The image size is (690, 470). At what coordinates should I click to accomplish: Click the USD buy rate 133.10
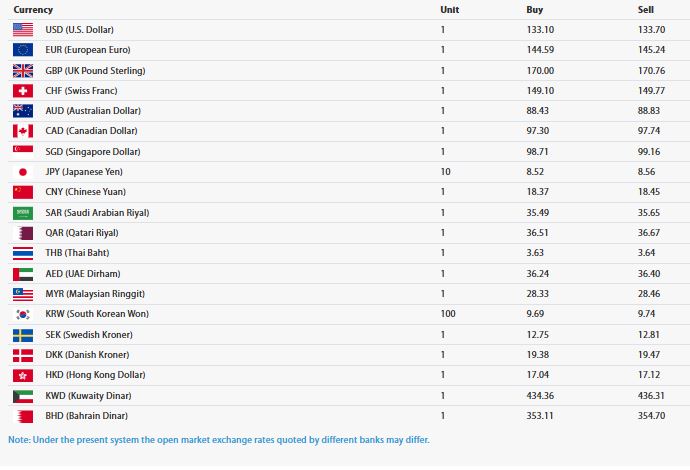540,29
